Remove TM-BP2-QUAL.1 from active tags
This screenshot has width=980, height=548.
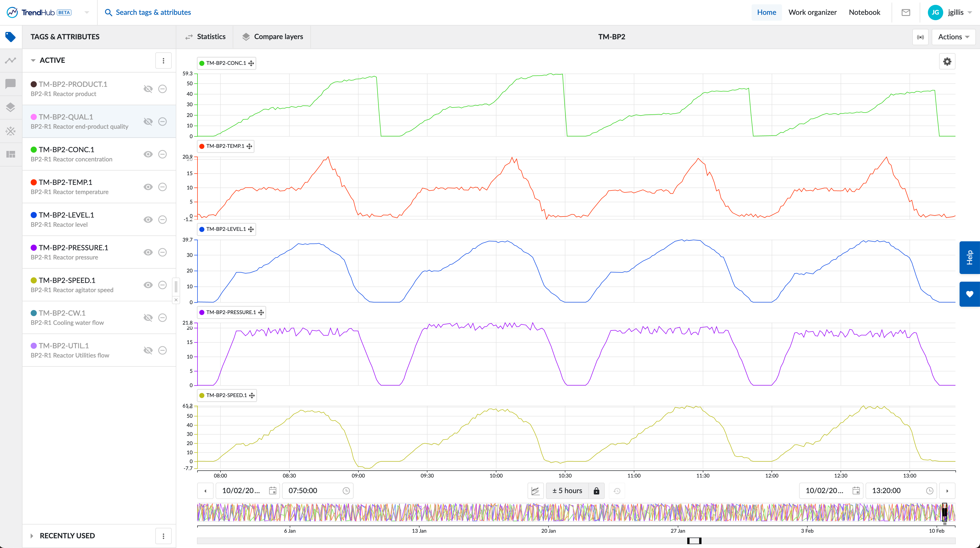(x=162, y=122)
